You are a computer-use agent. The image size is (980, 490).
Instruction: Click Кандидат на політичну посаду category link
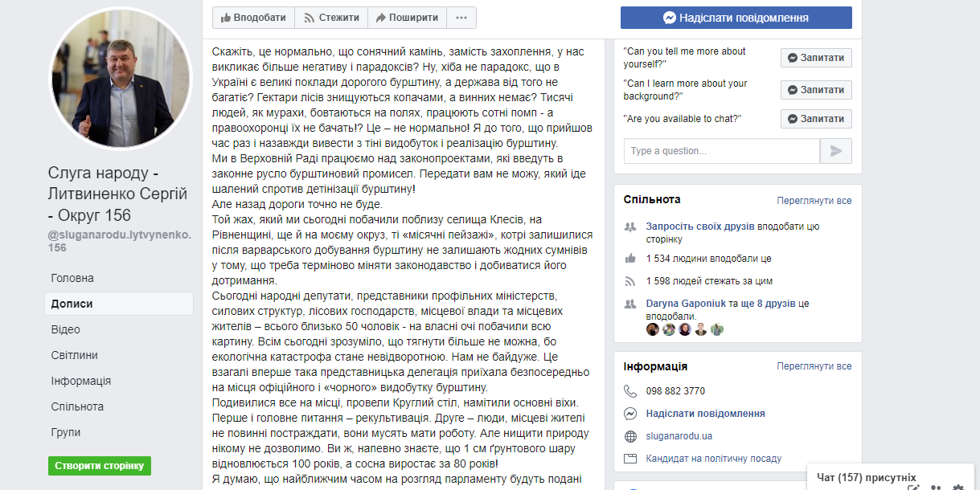pos(713,459)
